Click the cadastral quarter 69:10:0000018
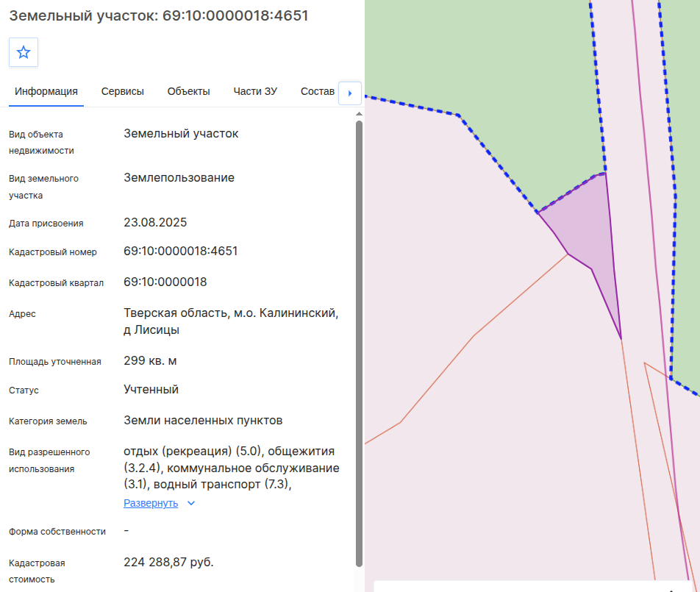Viewport: 700px width, 592px height. [x=165, y=282]
